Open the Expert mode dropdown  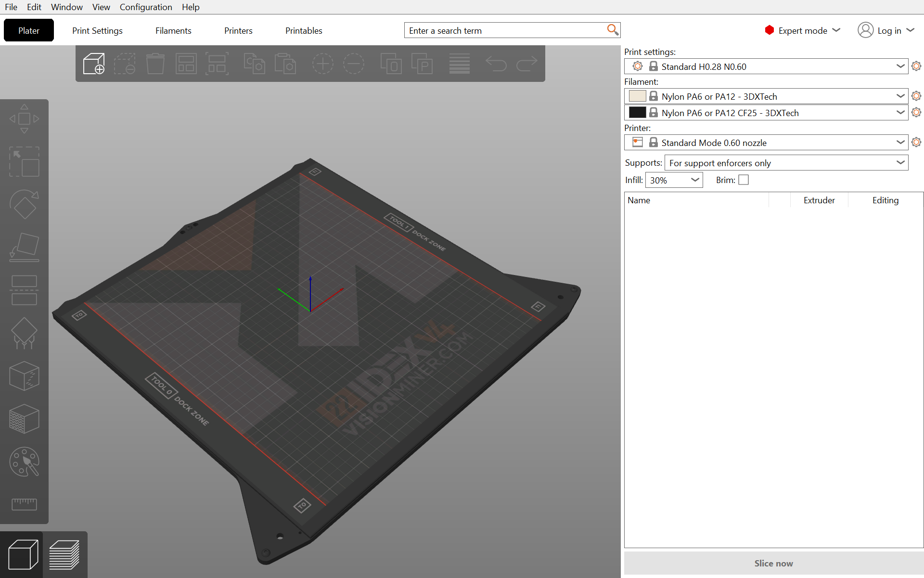click(x=803, y=30)
